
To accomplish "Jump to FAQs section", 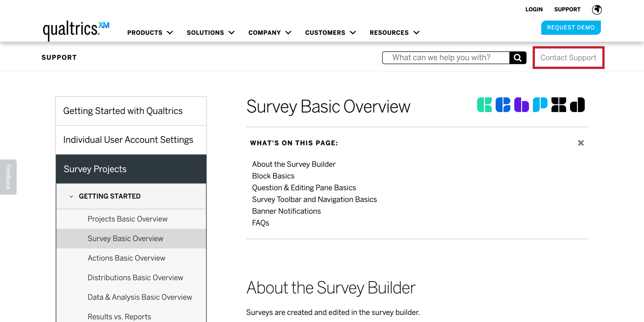I will point(261,223).
